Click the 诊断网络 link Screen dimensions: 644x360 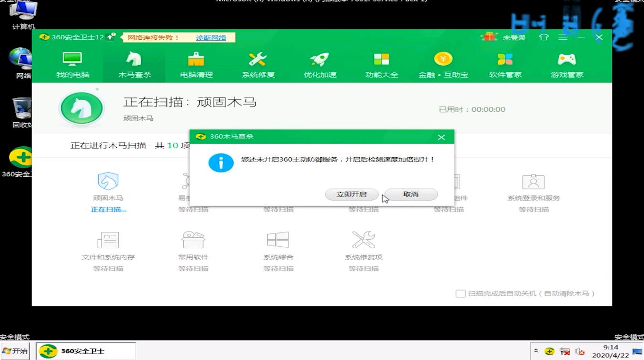point(211,37)
